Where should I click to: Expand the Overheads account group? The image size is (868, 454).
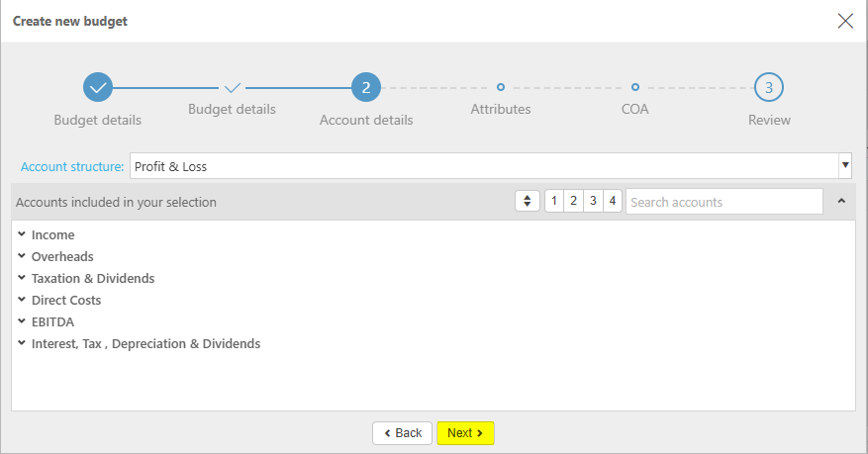[22, 256]
